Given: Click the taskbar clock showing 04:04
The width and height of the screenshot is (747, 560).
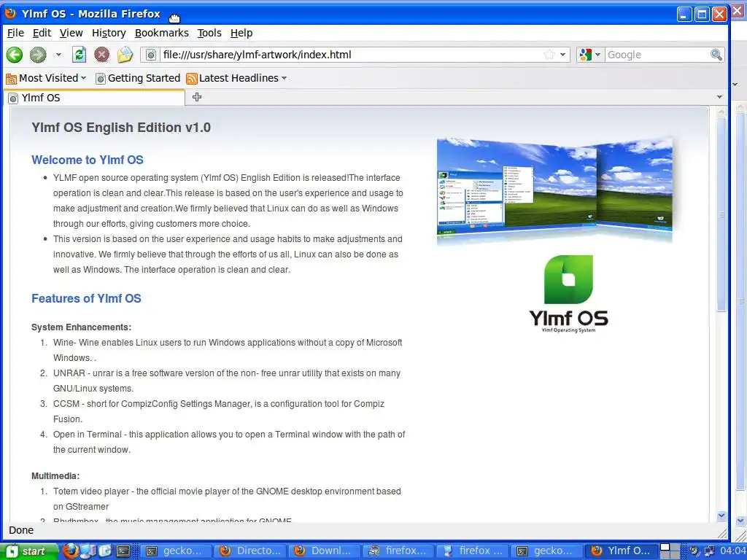Looking at the screenshot, I should [732, 551].
